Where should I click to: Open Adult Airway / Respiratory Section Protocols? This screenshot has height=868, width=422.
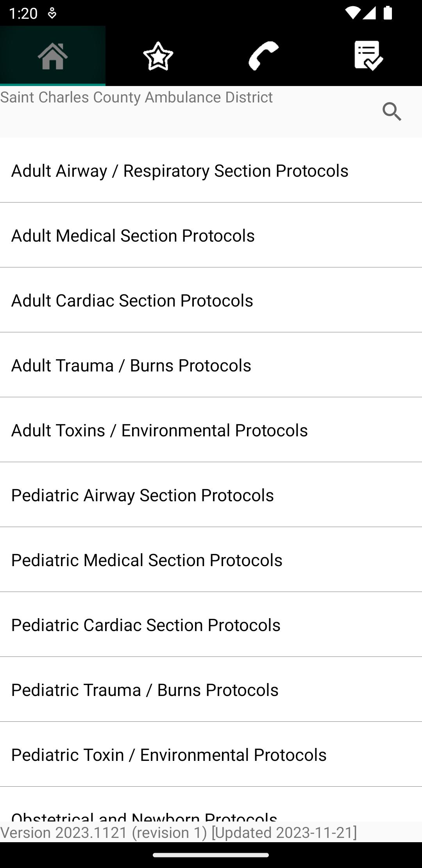pyautogui.click(x=211, y=170)
